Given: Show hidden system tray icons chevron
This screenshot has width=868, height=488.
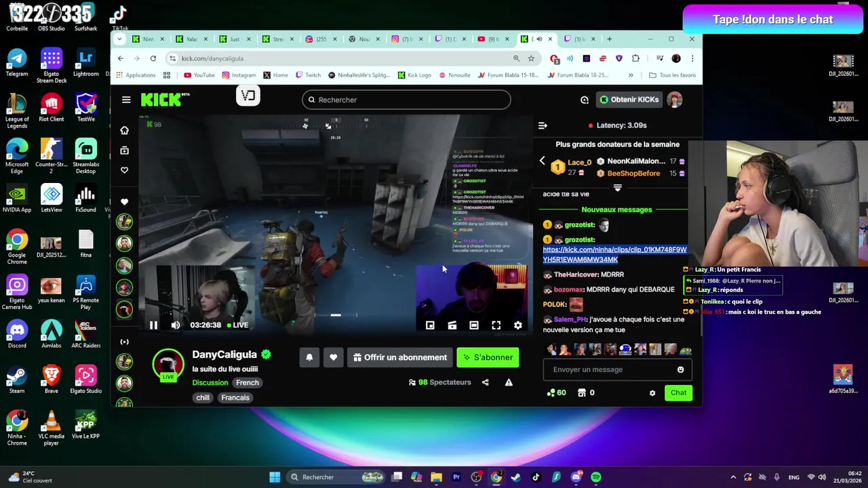Looking at the screenshot, I should pos(733,477).
